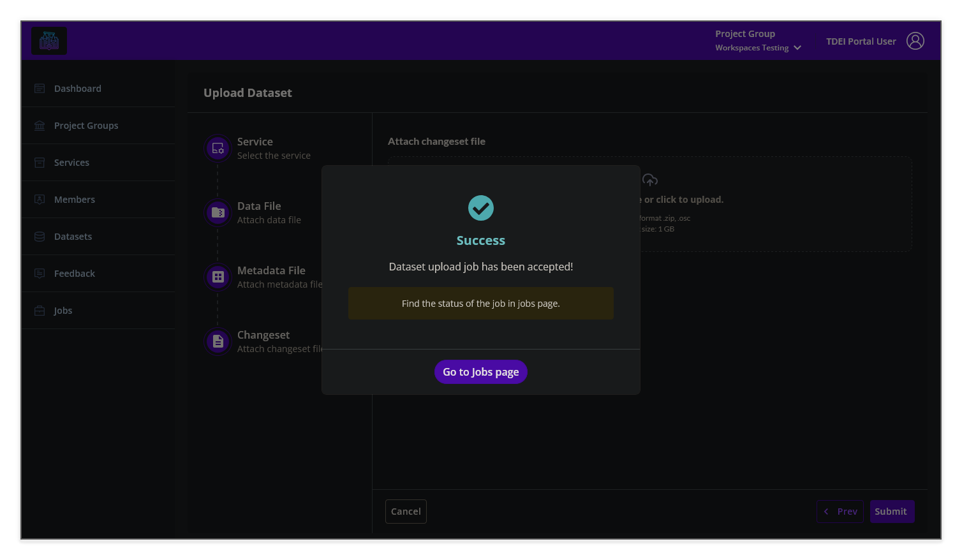
Task: Click the TDEI logo in the top bar
Action: pyautogui.click(x=49, y=40)
